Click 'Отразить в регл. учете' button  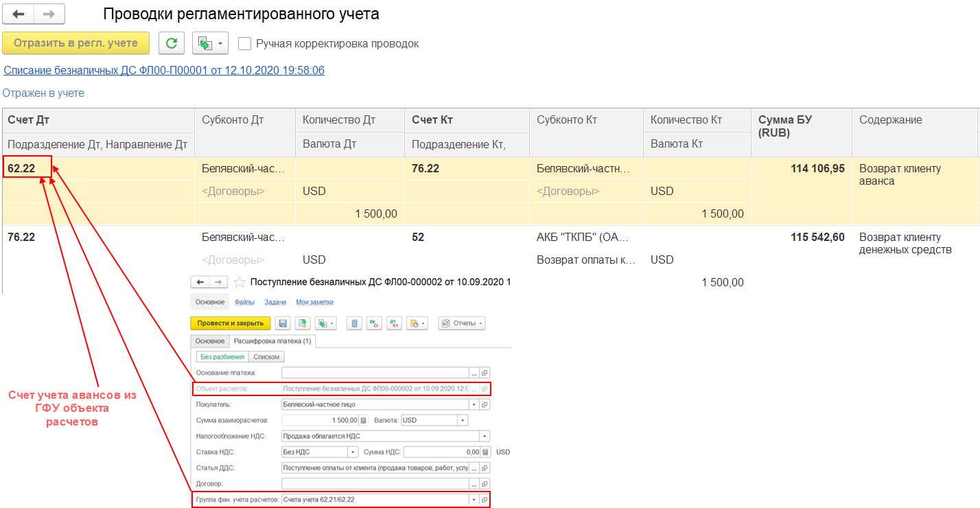[75, 43]
